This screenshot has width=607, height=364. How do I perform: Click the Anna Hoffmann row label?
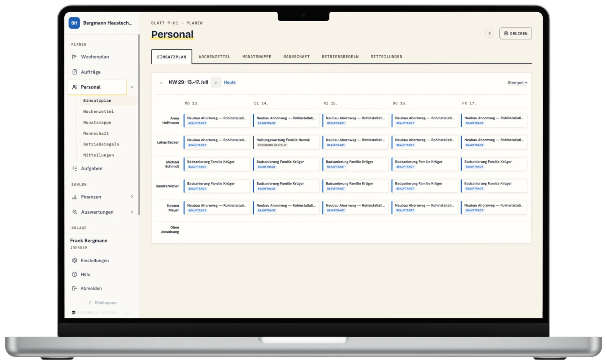click(170, 120)
